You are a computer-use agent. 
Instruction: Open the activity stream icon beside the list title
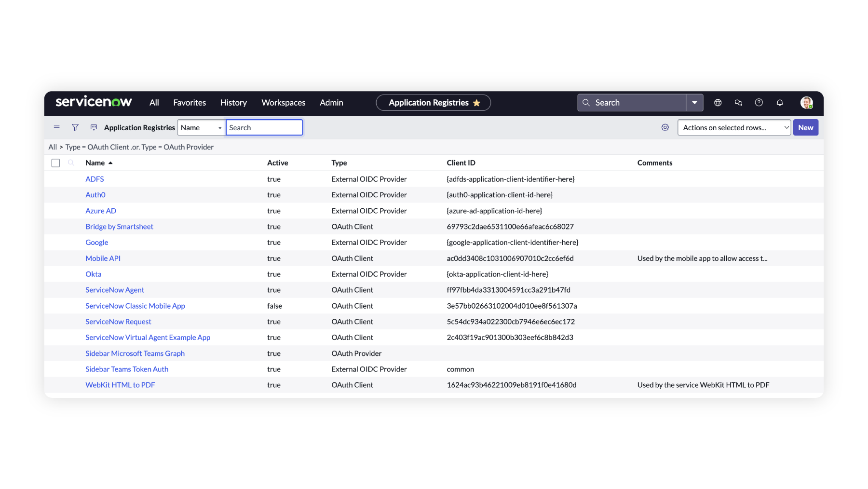pyautogui.click(x=94, y=128)
